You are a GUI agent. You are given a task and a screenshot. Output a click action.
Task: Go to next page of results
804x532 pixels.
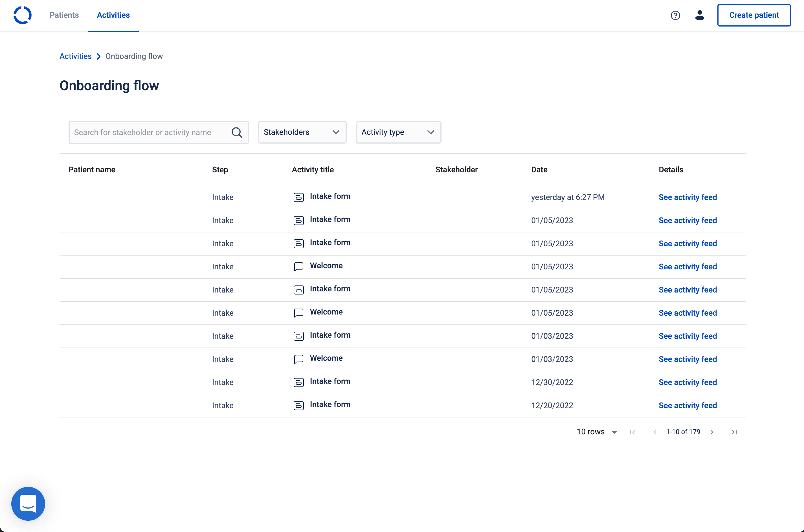click(x=712, y=432)
